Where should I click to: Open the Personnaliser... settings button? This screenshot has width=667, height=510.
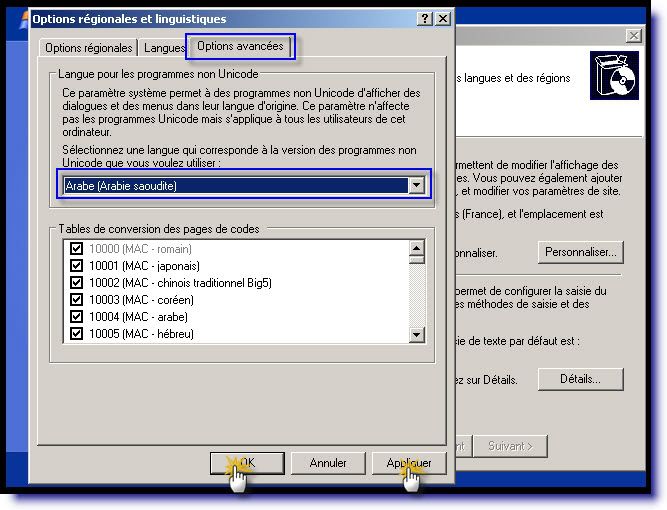pos(580,252)
